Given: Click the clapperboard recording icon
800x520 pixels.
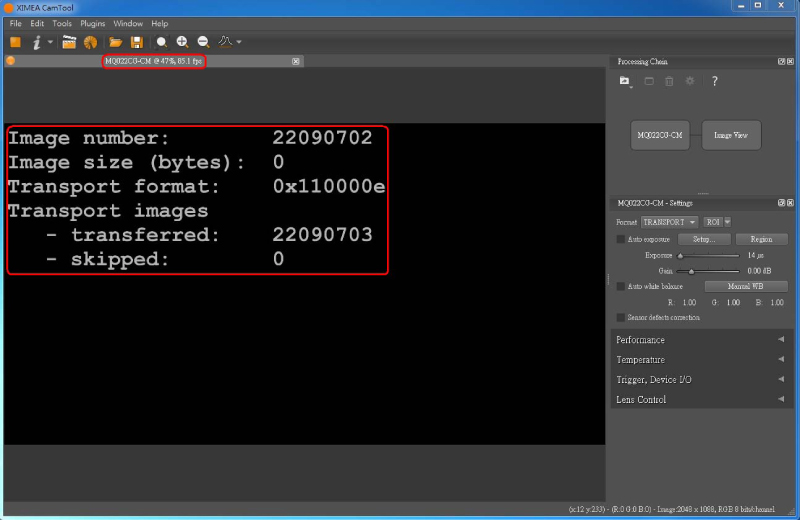Looking at the screenshot, I should tap(69, 42).
